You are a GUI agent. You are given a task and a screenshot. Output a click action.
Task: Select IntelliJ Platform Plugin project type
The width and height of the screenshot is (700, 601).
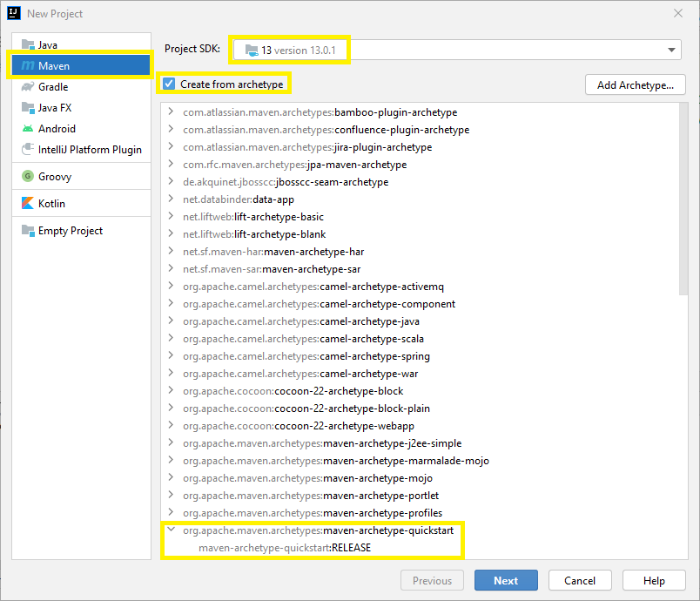tap(81, 150)
